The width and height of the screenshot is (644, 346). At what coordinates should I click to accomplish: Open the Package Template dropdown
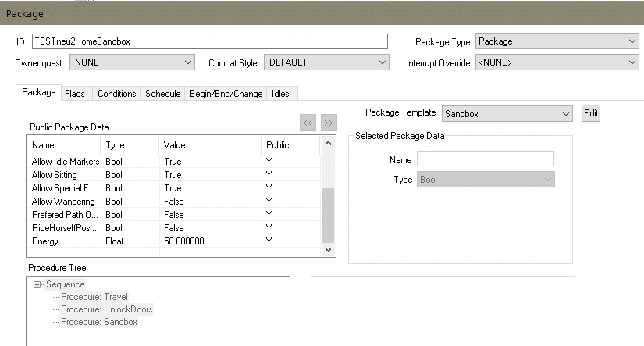[x=507, y=114]
